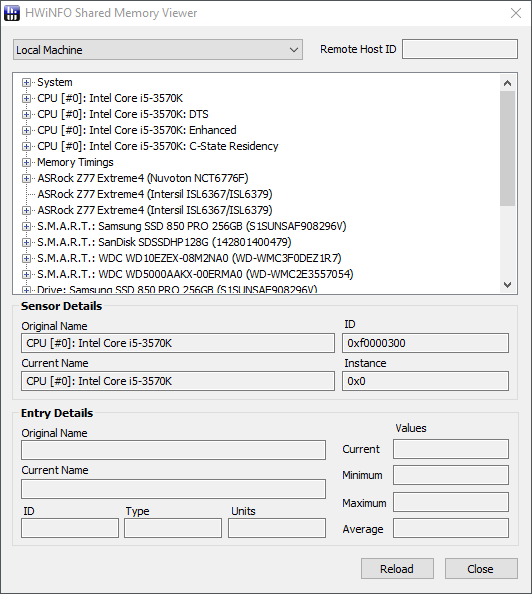
Task: Expand ASRock Z77 Extreme4 Nuvoton NCT6776F node
Action: (x=26, y=178)
